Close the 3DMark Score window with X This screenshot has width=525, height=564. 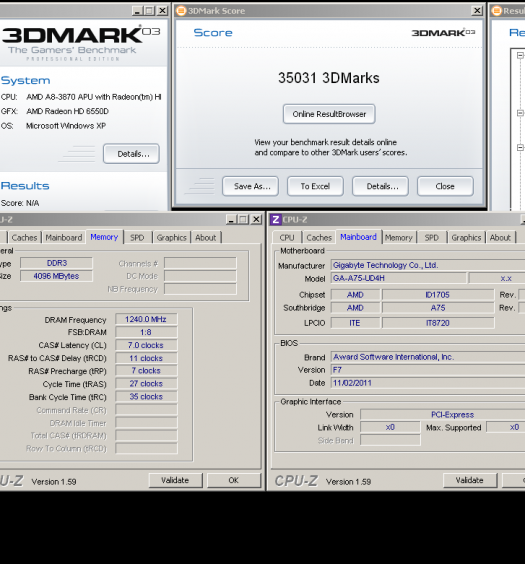point(477,11)
